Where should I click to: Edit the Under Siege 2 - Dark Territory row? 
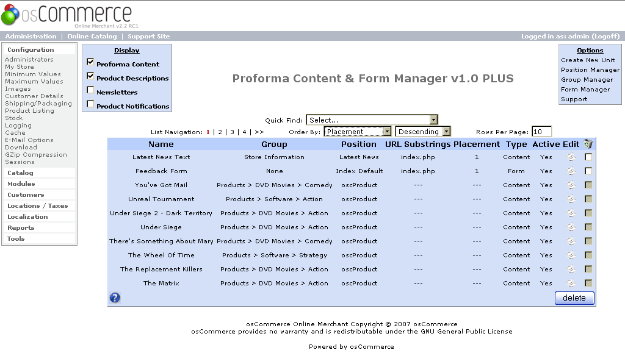point(571,213)
